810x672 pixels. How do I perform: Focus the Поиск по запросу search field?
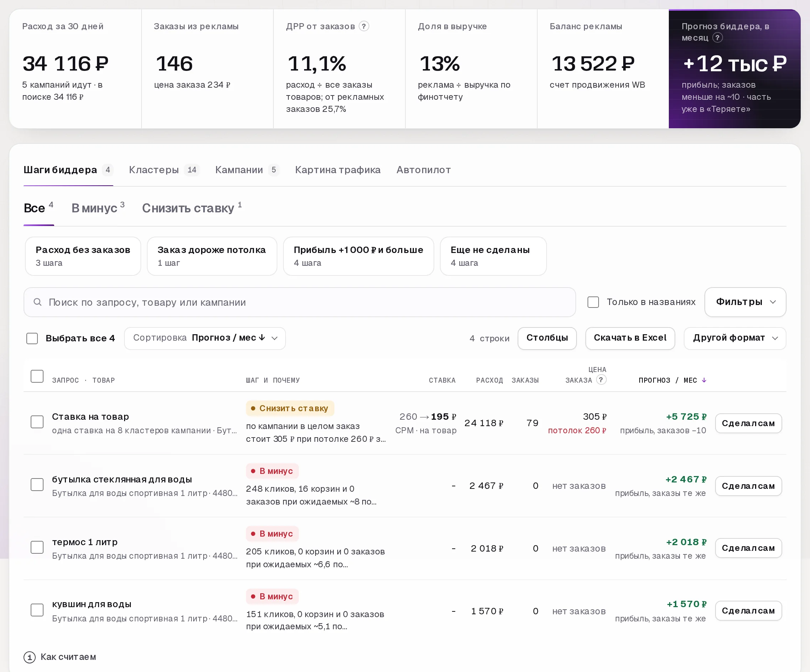pos(300,302)
